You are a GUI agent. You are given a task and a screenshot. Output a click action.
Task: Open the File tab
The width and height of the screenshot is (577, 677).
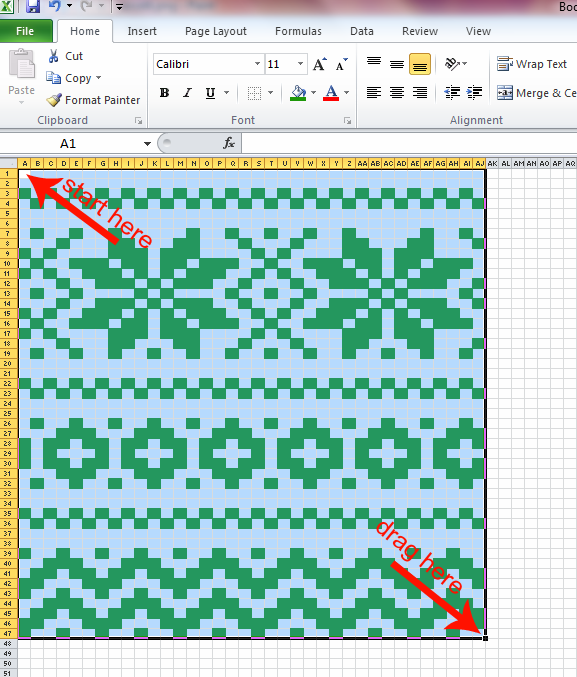[x=25, y=31]
